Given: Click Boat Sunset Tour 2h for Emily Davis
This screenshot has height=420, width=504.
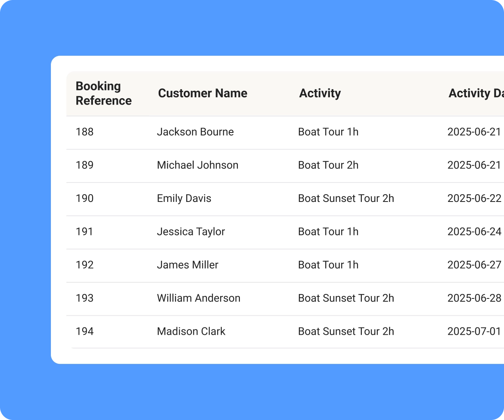Looking at the screenshot, I should (346, 198).
